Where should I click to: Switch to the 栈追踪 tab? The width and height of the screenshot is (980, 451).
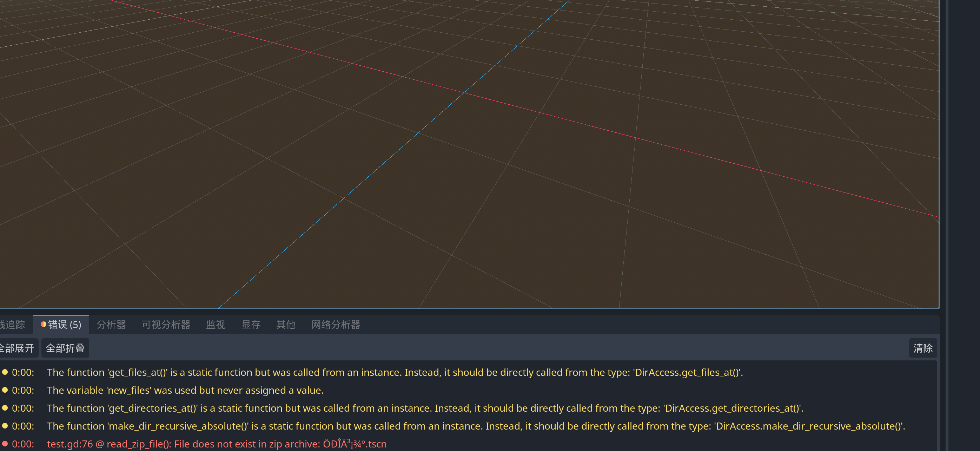click(12, 325)
